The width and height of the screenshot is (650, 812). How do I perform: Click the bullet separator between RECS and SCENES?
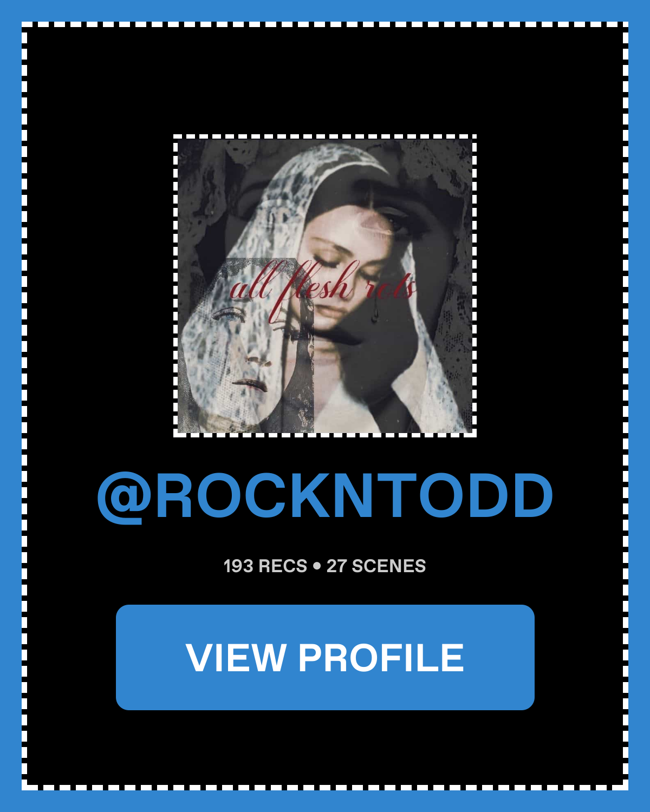pyautogui.click(x=317, y=566)
